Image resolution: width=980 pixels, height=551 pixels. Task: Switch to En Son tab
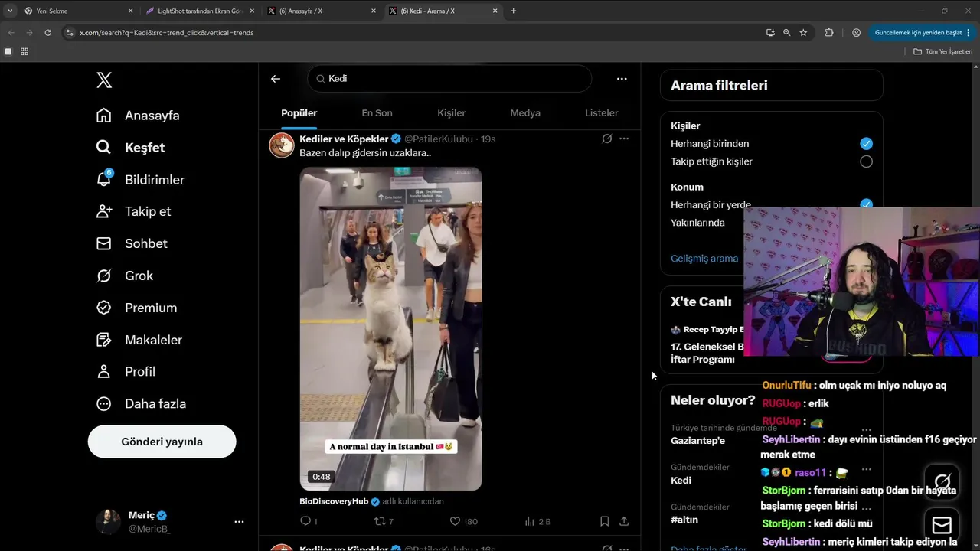click(x=377, y=113)
